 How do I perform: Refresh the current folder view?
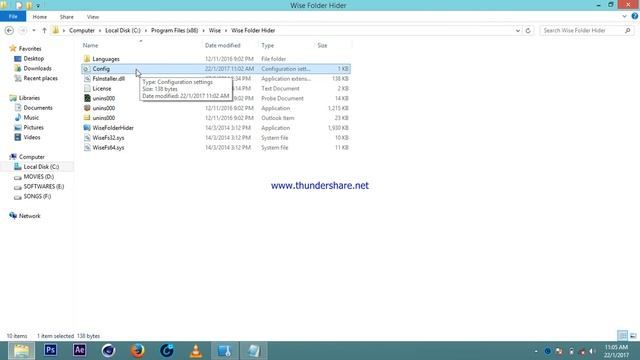pyautogui.click(x=528, y=31)
